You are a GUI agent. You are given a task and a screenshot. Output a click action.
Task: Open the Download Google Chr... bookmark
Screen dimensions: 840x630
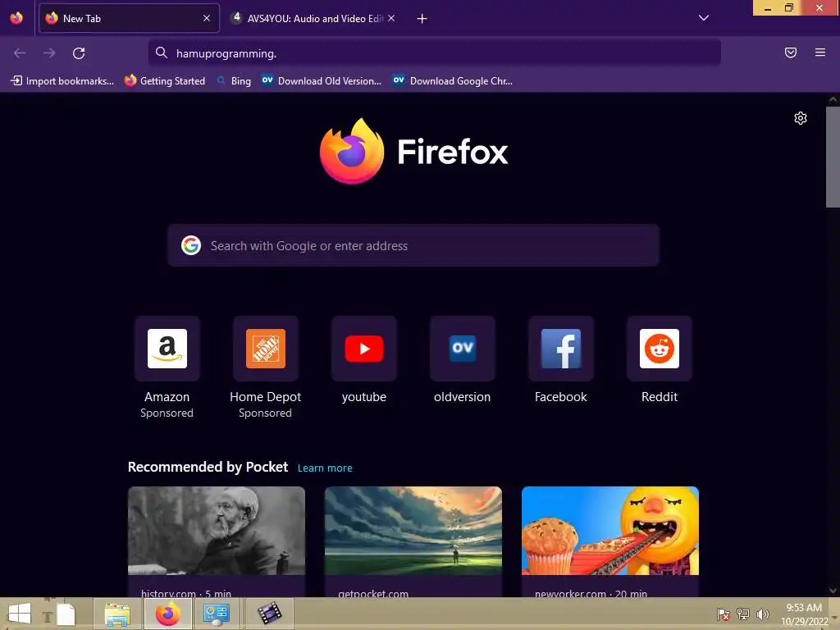click(453, 81)
